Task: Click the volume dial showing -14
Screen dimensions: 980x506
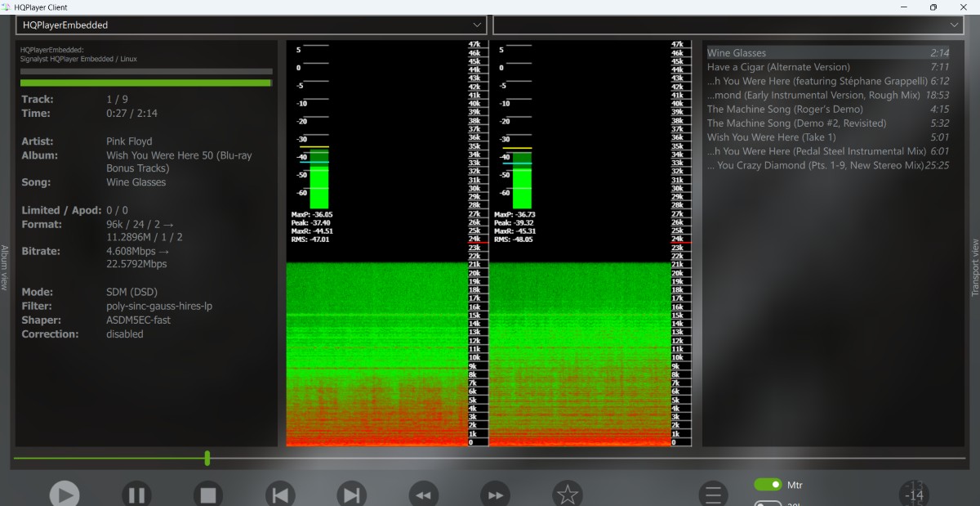Action: tap(915, 495)
